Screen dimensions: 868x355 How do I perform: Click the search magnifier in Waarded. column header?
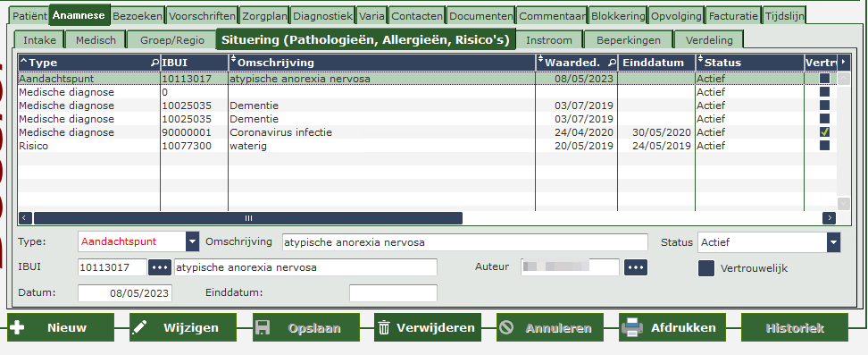coord(612,63)
